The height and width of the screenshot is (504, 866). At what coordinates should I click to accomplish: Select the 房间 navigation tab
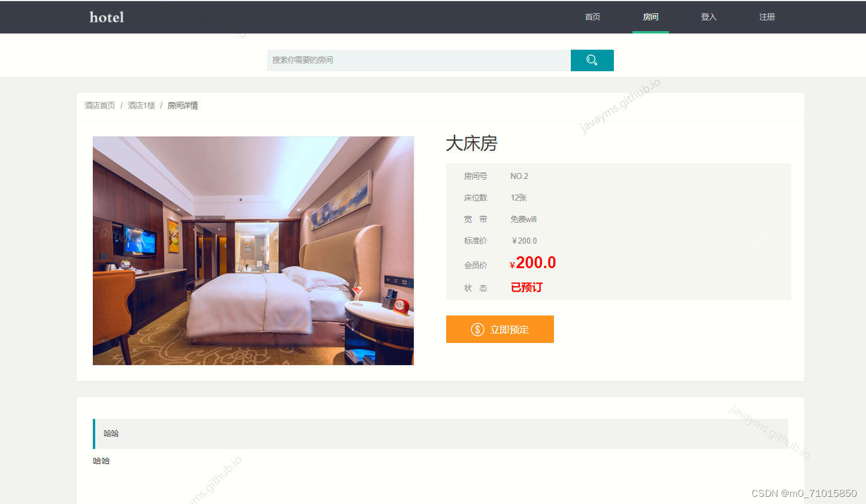(650, 17)
